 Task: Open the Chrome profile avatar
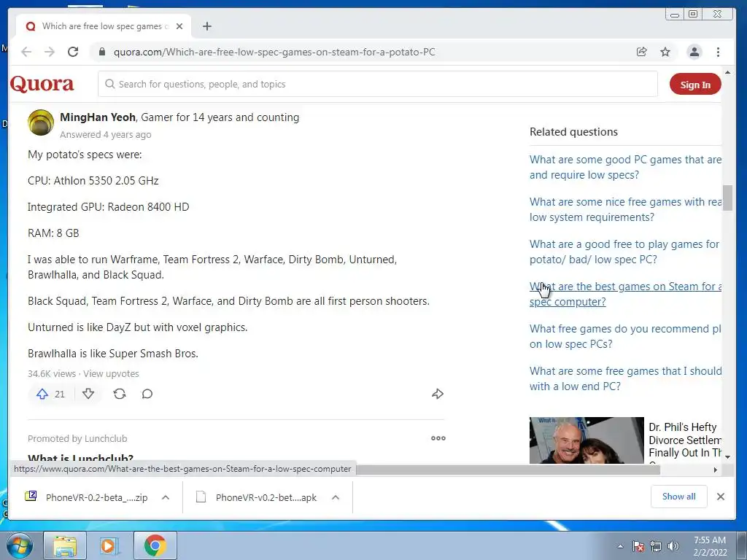point(694,52)
